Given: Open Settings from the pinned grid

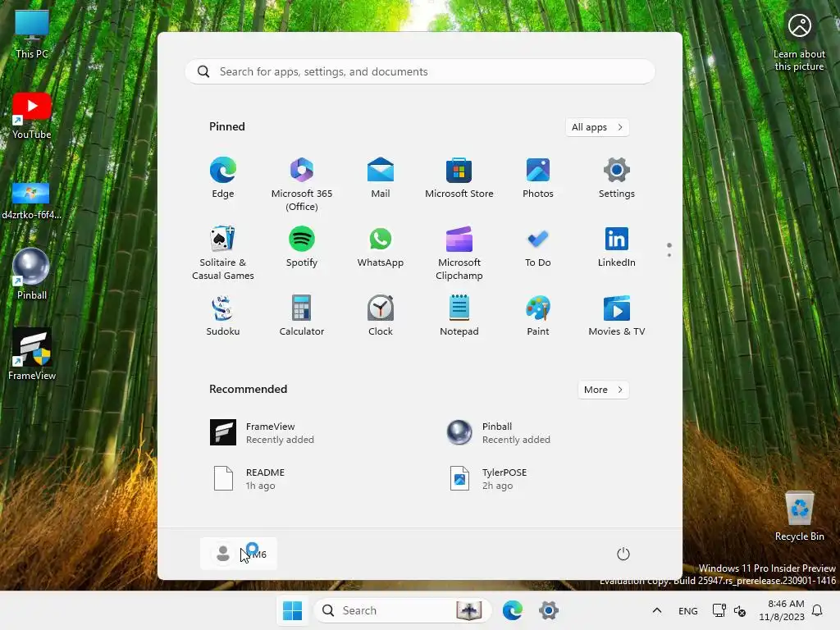Looking at the screenshot, I should 617,178.
